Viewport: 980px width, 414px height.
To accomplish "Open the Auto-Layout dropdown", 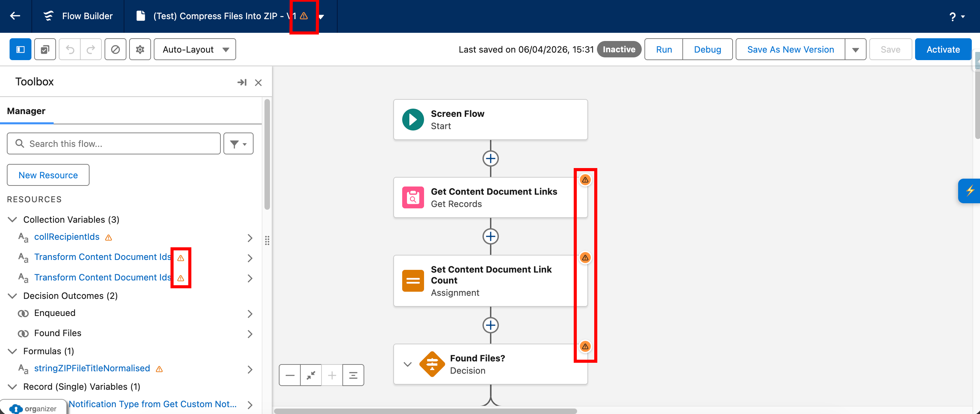I will [195, 50].
